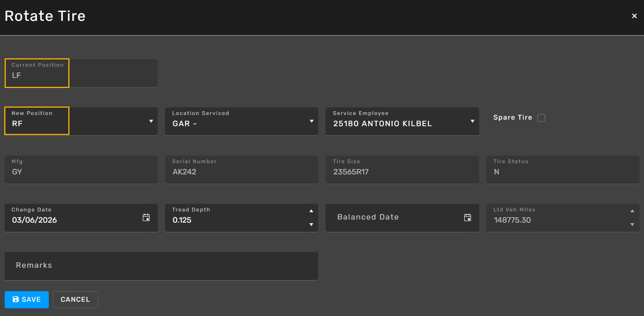The image size is (644, 316).
Task: Decrement Ltd Veh Miles value
Action: (632, 225)
